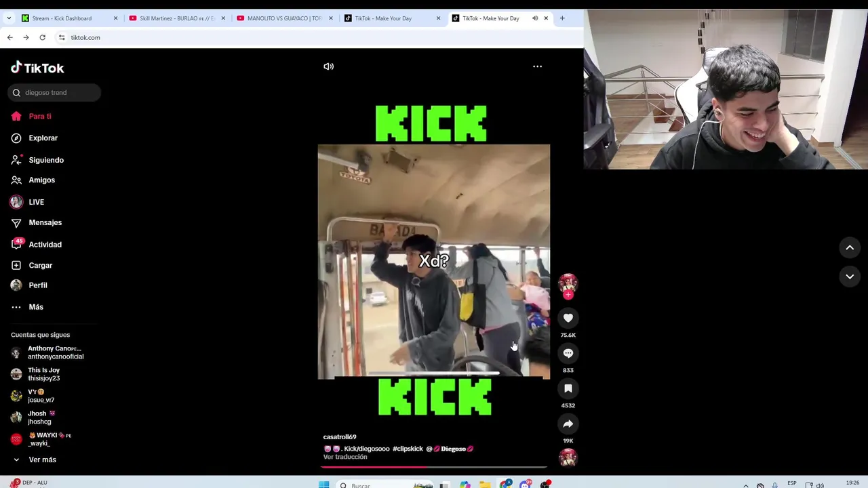Open Windows Start menu

[x=324, y=485]
